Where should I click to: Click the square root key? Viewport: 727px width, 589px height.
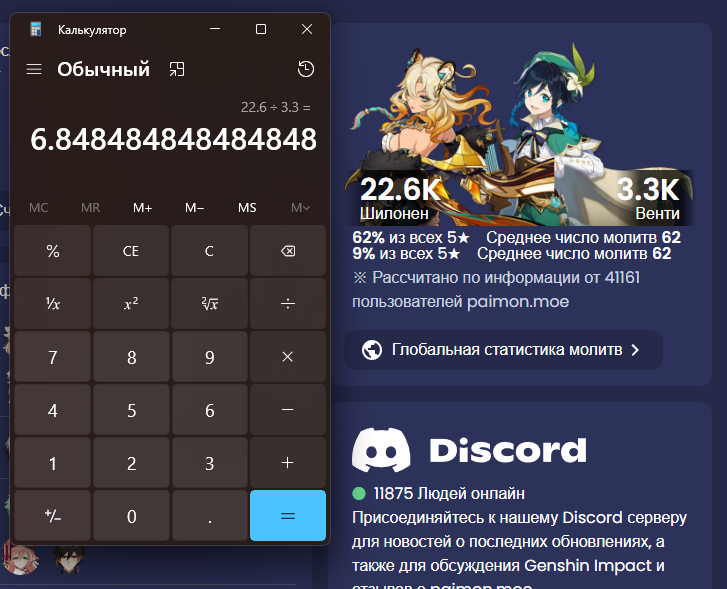pos(209,304)
